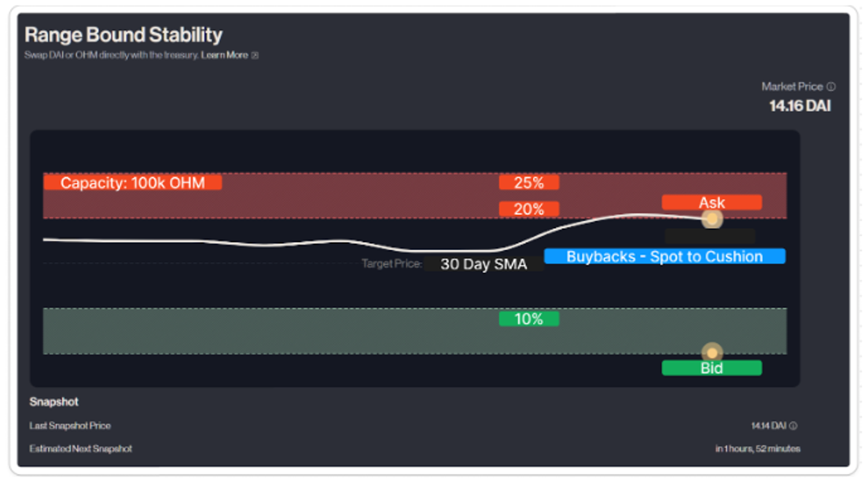Image resolution: width=868 pixels, height=480 pixels.
Task: Click the green 10% lower label
Action: click(x=529, y=319)
